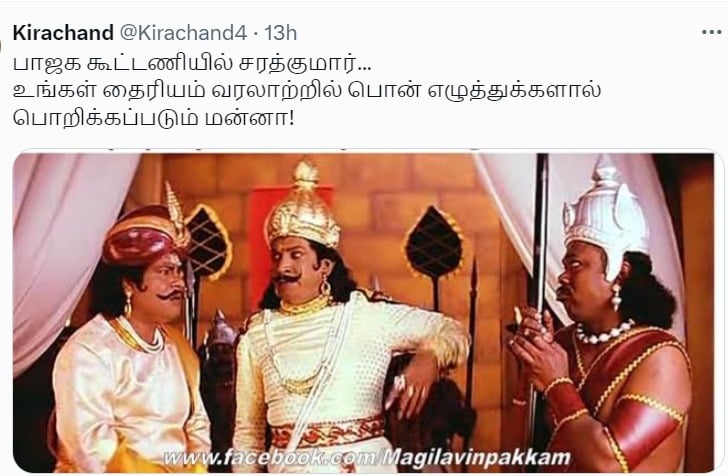Image resolution: width=728 pixels, height=476 pixels.
Task: Click the word பாஜக in the tweet
Action: click(46, 64)
